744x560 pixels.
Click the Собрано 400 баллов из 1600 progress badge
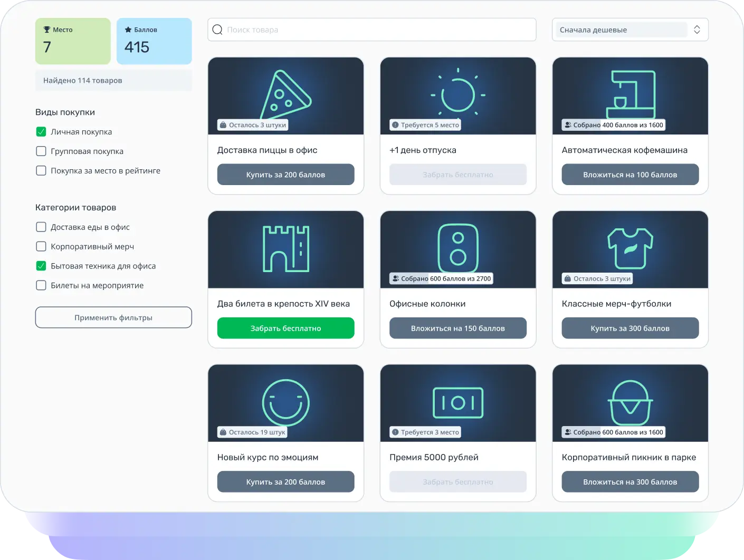pyautogui.click(x=614, y=125)
